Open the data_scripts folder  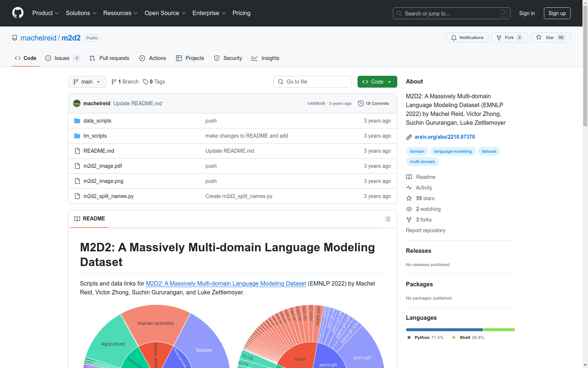point(97,121)
